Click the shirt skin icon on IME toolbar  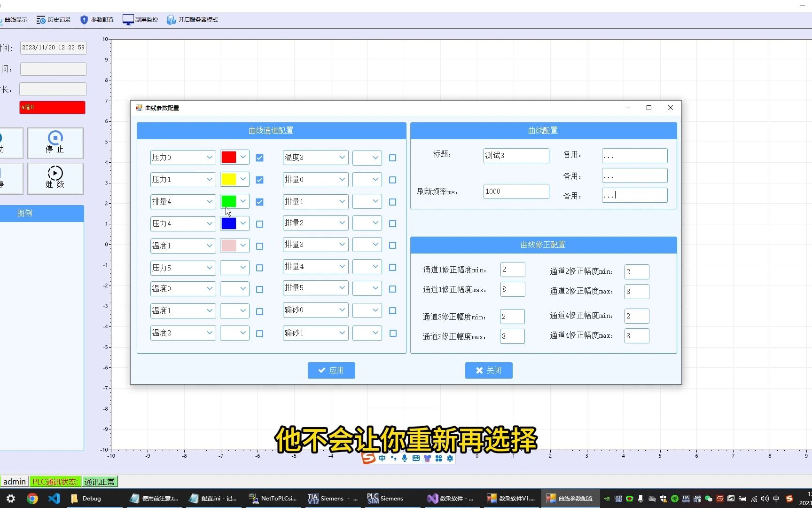click(x=427, y=458)
